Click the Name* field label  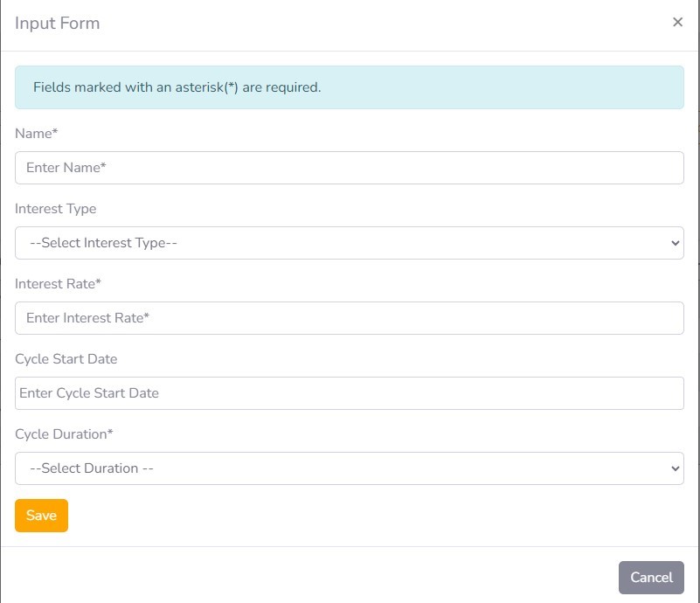click(x=37, y=134)
